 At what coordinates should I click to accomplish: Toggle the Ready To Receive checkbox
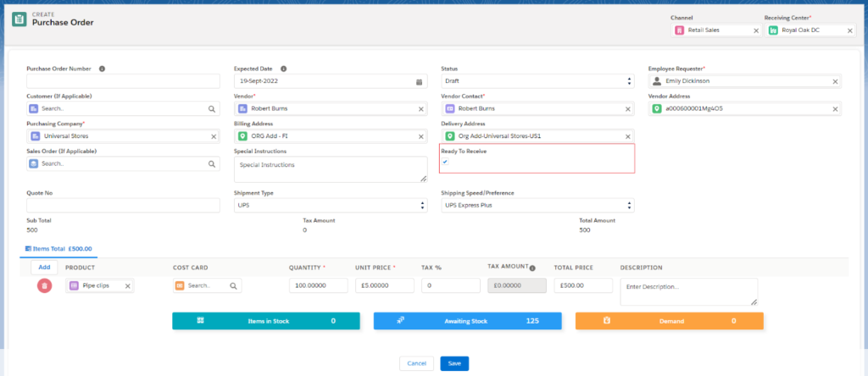point(445,162)
